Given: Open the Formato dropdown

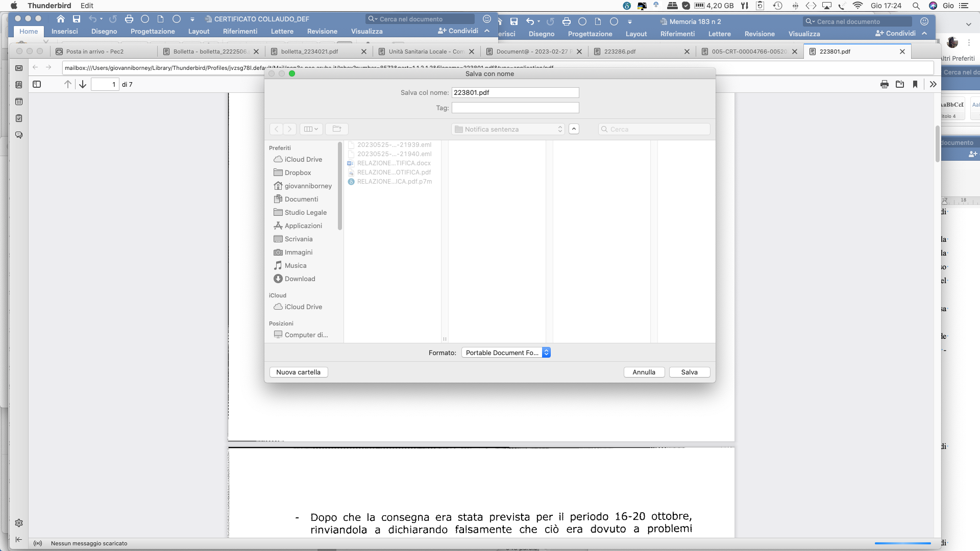Looking at the screenshot, I should (506, 353).
